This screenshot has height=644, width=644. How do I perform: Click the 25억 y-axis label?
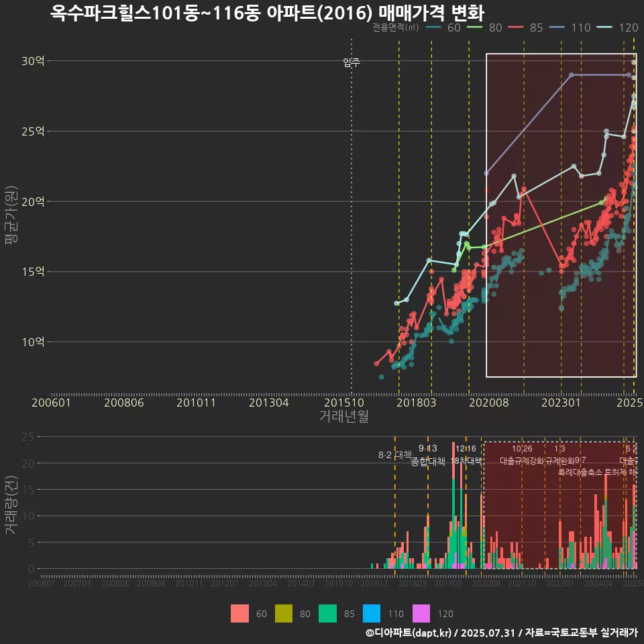pyautogui.click(x=33, y=131)
